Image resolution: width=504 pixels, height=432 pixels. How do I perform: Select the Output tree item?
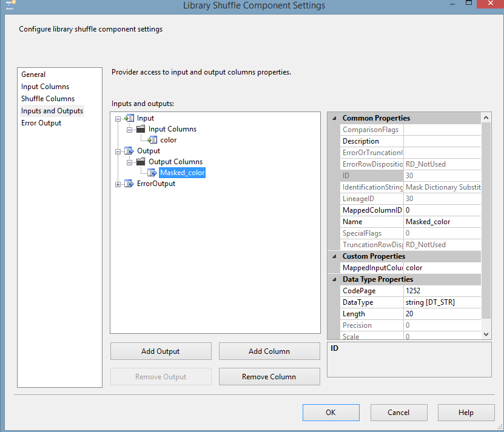click(x=149, y=151)
